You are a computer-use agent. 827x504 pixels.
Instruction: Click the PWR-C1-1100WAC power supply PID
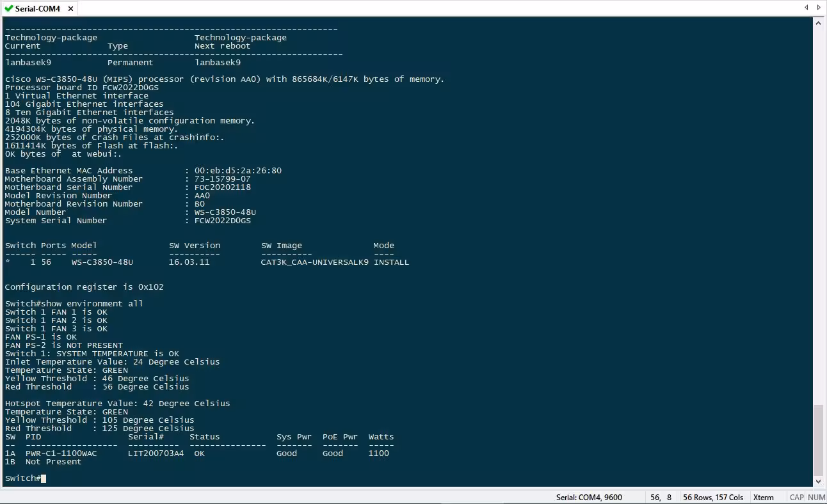click(61, 453)
